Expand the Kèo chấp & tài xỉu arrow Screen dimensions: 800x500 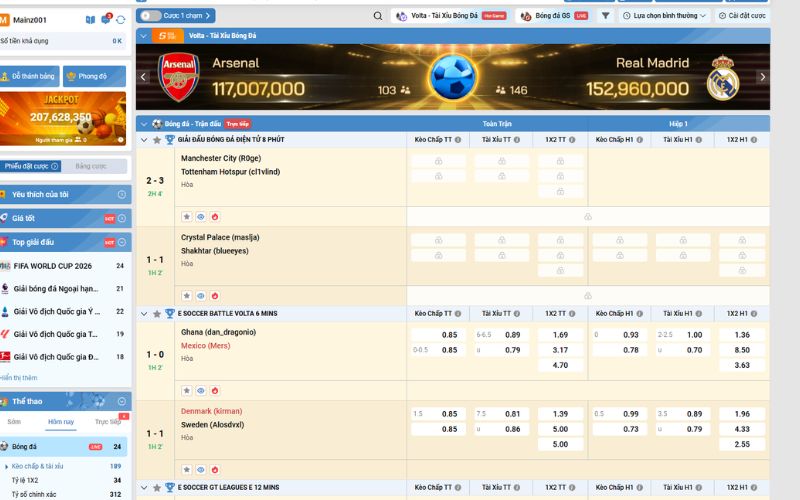tap(6, 466)
